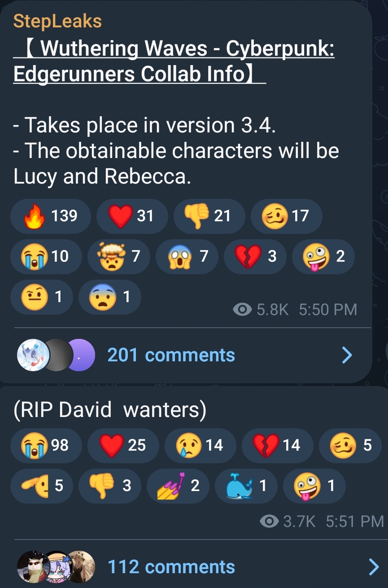
Task: Tap the nail polish reaction with 2
Action: pos(178,486)
